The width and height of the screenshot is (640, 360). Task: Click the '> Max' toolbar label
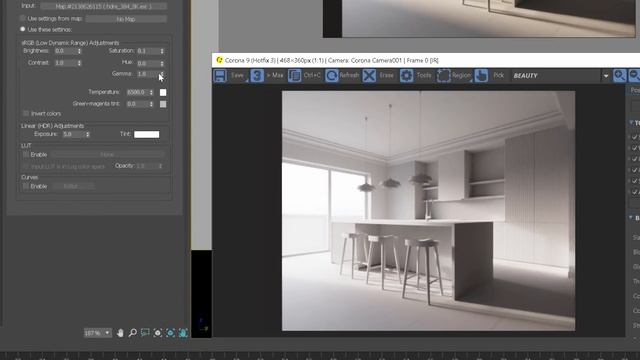click(x=275, y=76)
